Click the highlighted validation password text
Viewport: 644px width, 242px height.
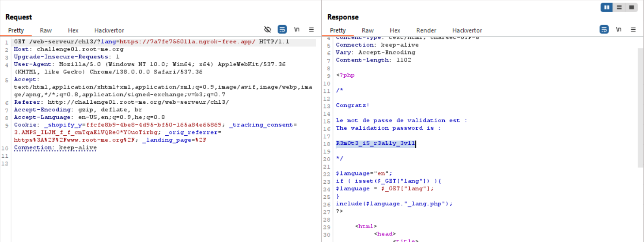pyautogui.click(x=375, y=143)
